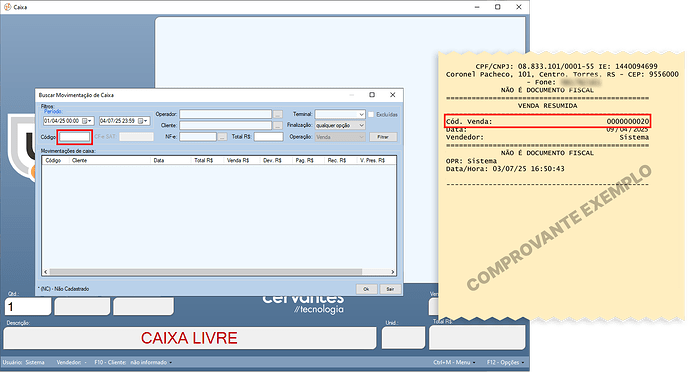Viewport: 690px width, 372px height.
Task: Click the Cliente text field
Action: point(226,125)
